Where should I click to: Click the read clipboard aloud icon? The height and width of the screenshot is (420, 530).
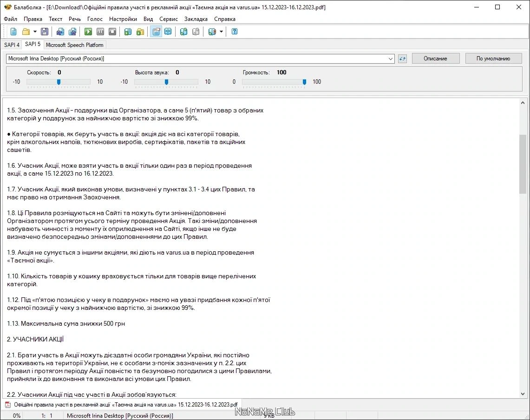tap(128, 32)
